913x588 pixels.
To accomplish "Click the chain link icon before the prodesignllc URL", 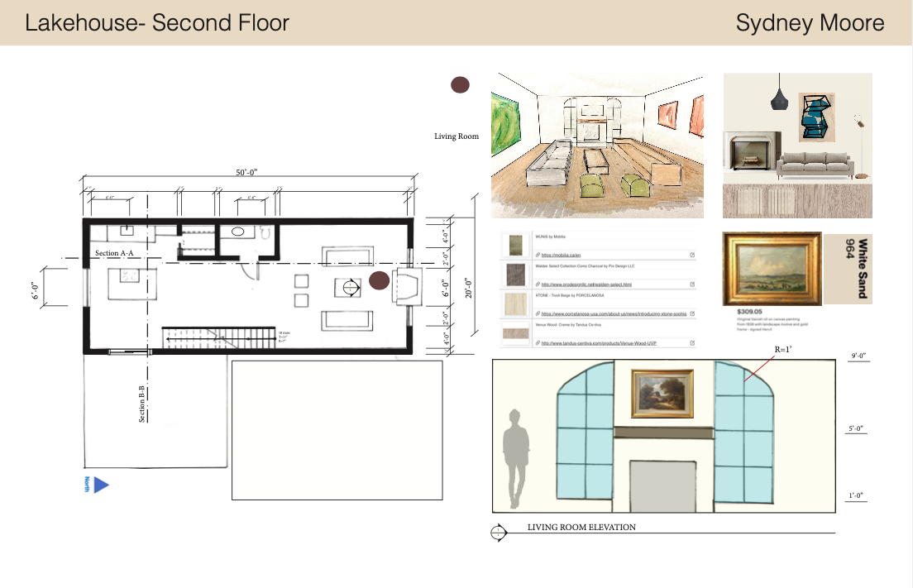I will tap(538, 284).
